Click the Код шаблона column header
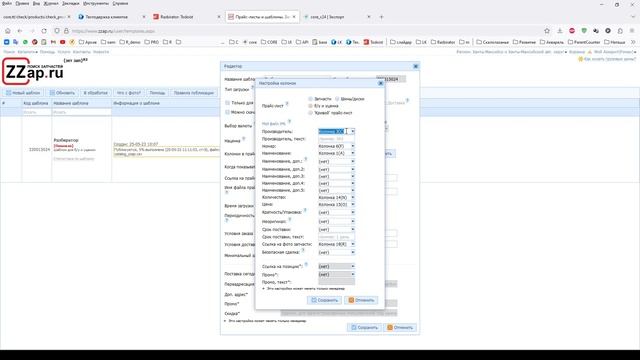The image size is (640, 360). tap(36, 103)
